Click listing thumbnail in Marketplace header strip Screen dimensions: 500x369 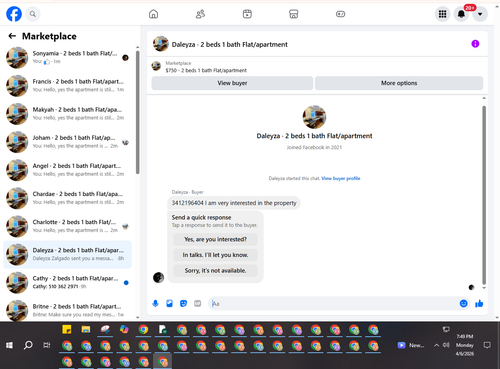pyautogui.click(x=156, y=66)
